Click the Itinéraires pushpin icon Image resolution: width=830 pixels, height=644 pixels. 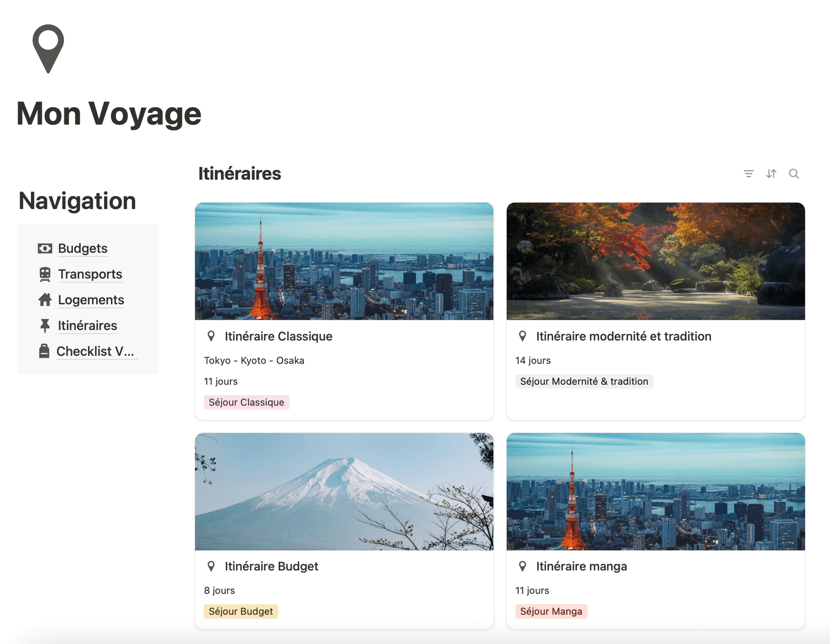click(x=45, y=326)
